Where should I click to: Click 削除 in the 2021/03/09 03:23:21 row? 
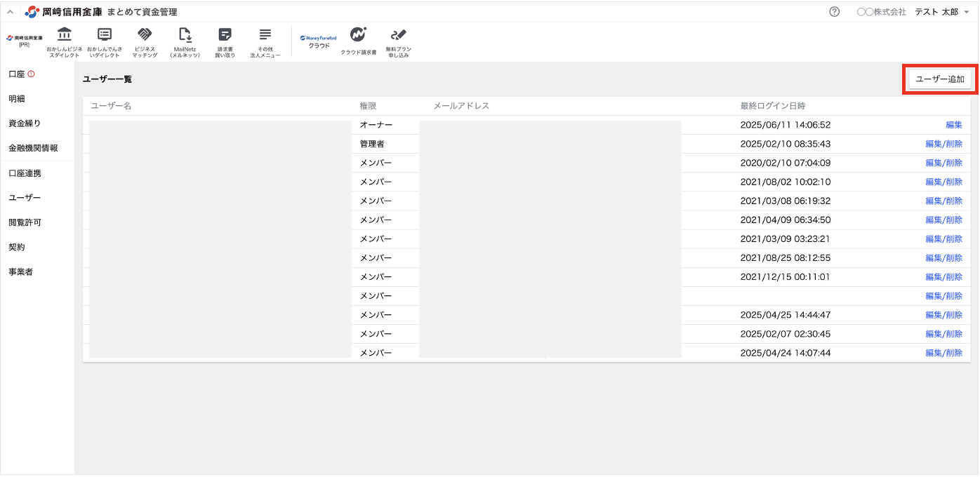coord(954,238)
